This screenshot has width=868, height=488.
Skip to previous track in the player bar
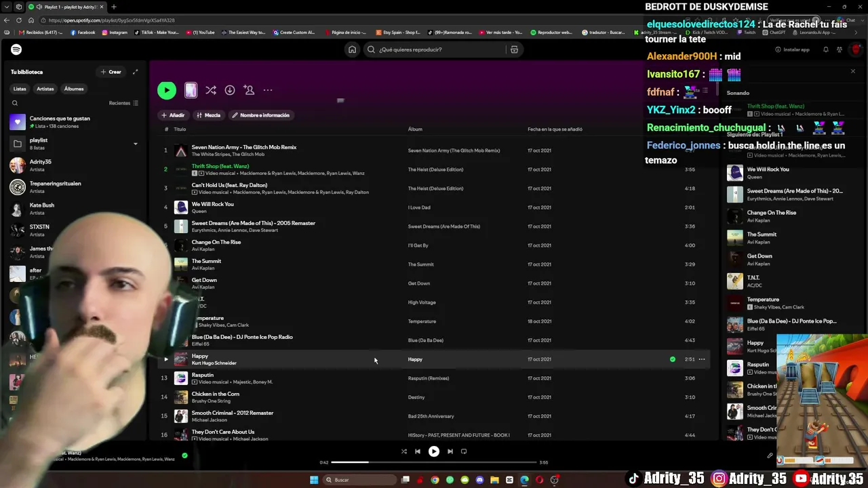tap(418, 451)
